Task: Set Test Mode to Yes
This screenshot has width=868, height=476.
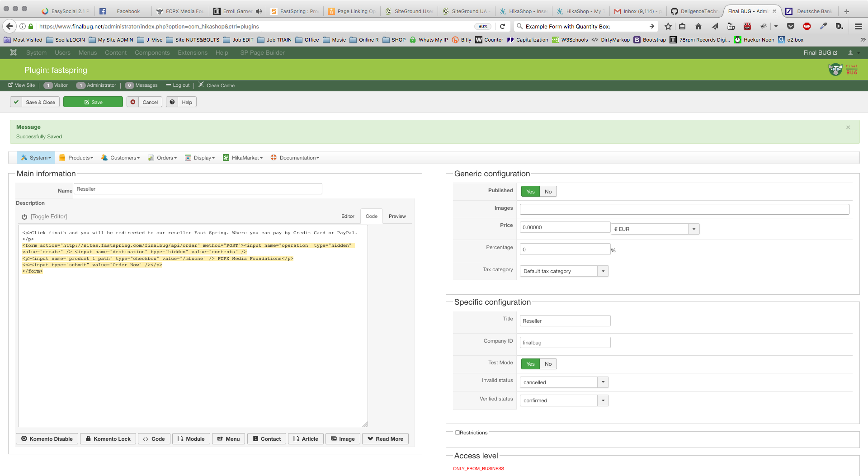Action: 530,364
